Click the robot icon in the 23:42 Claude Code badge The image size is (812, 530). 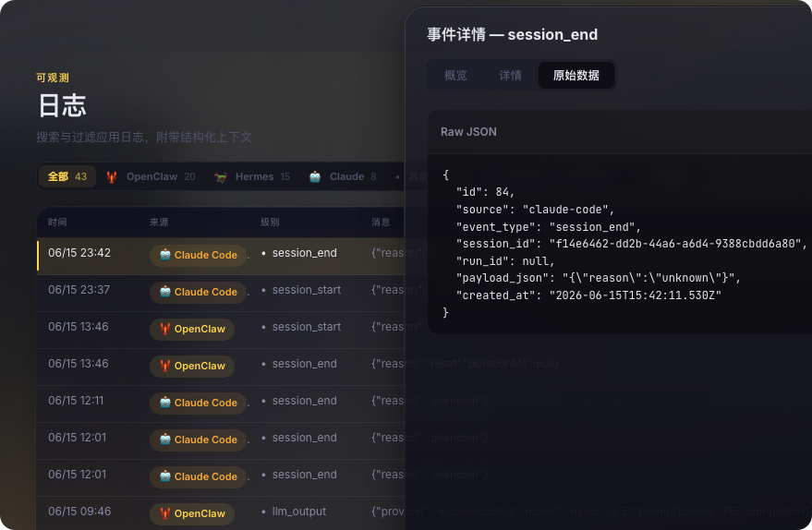pos(165,255)
